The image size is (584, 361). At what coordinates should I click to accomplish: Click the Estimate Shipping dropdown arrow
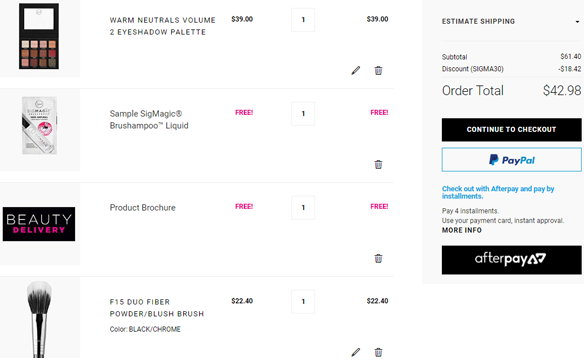577,22
